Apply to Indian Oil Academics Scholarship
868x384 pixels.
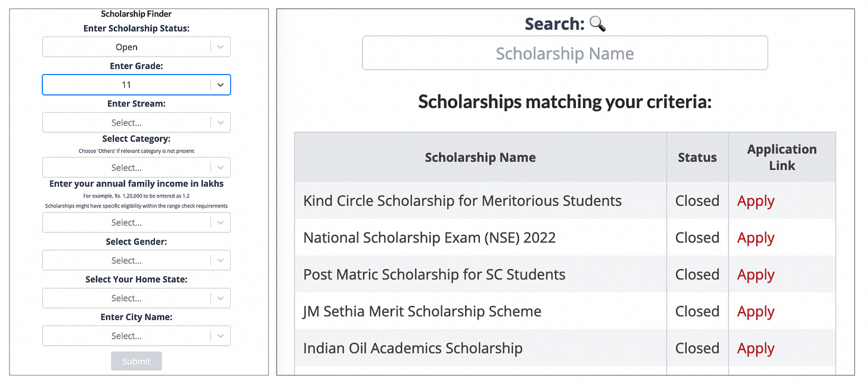click(755, 349)
